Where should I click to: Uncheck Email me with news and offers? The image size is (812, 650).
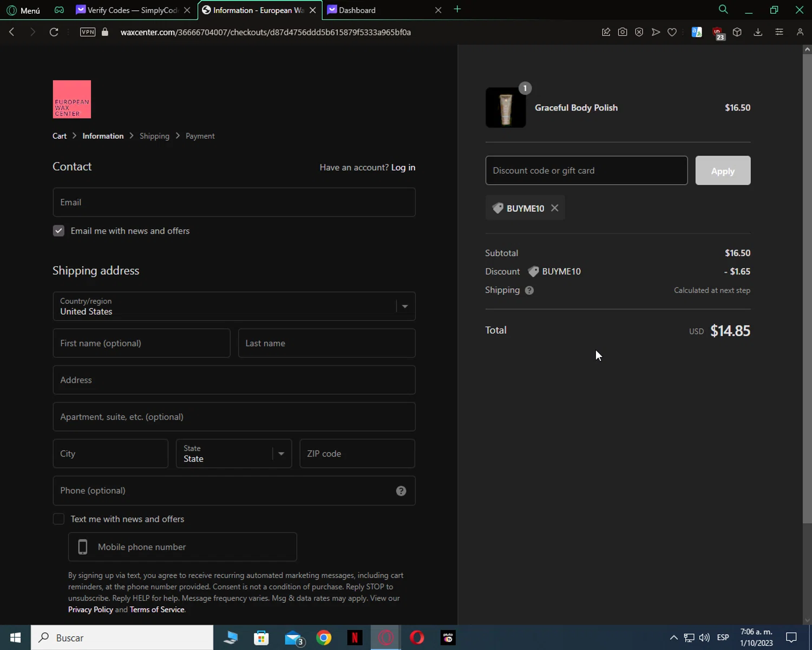coord(58,231)
